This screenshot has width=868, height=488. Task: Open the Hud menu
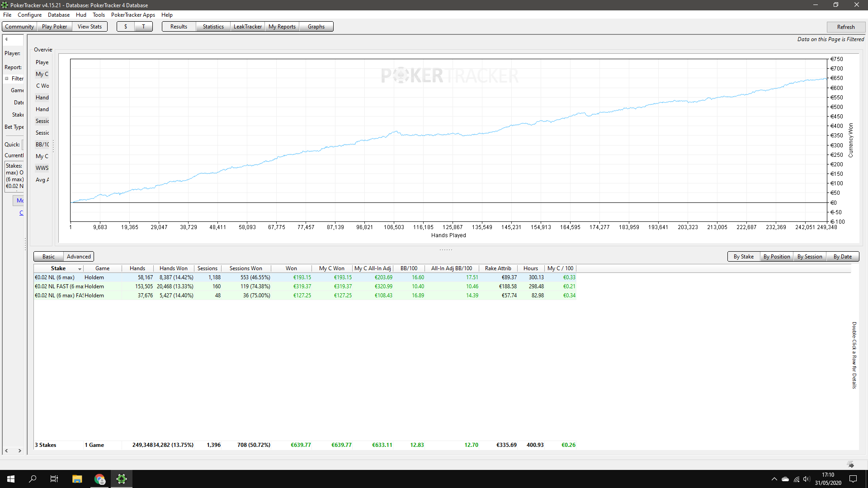pyautogui.click(x=81, y=15)
